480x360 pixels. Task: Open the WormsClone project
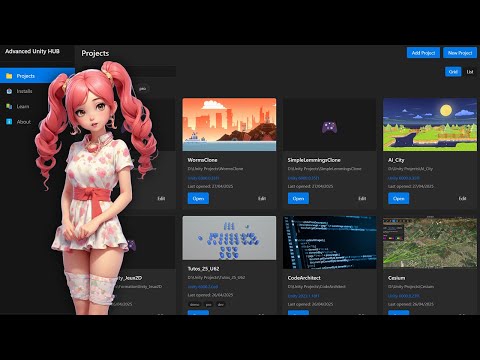tap(198, 198)
